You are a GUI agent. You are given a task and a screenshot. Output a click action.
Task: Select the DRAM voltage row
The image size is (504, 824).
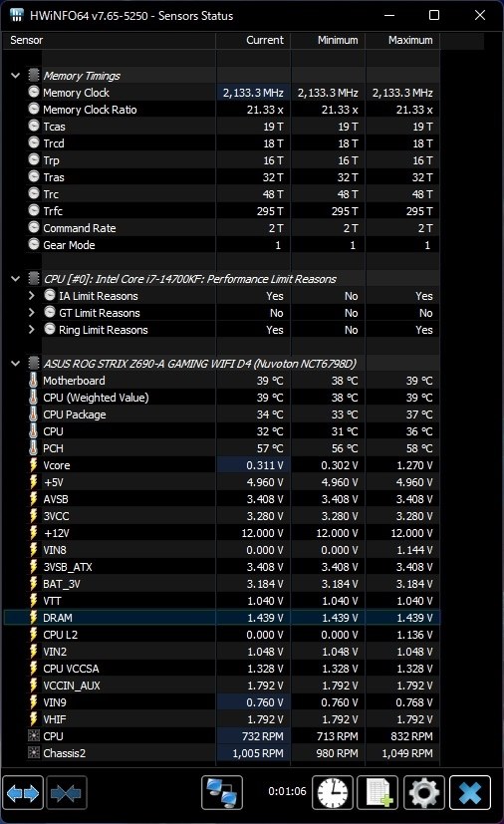click(x=222, y=618)
